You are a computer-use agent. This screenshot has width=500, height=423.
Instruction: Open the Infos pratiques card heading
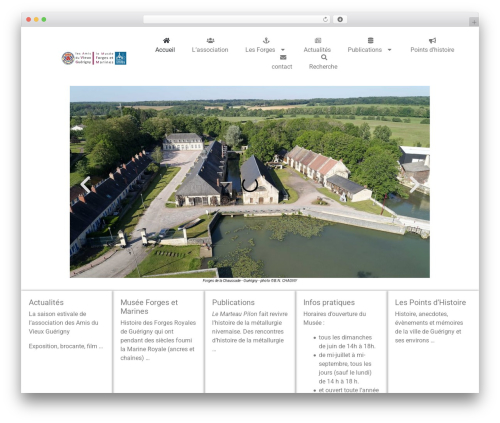pyautogui.click(x=329, y=302)
